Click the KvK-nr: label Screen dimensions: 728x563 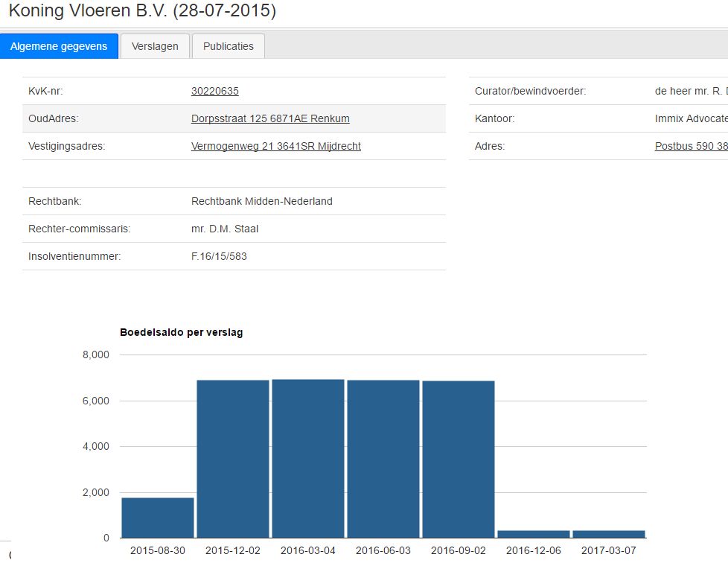[x=45, y=91]
